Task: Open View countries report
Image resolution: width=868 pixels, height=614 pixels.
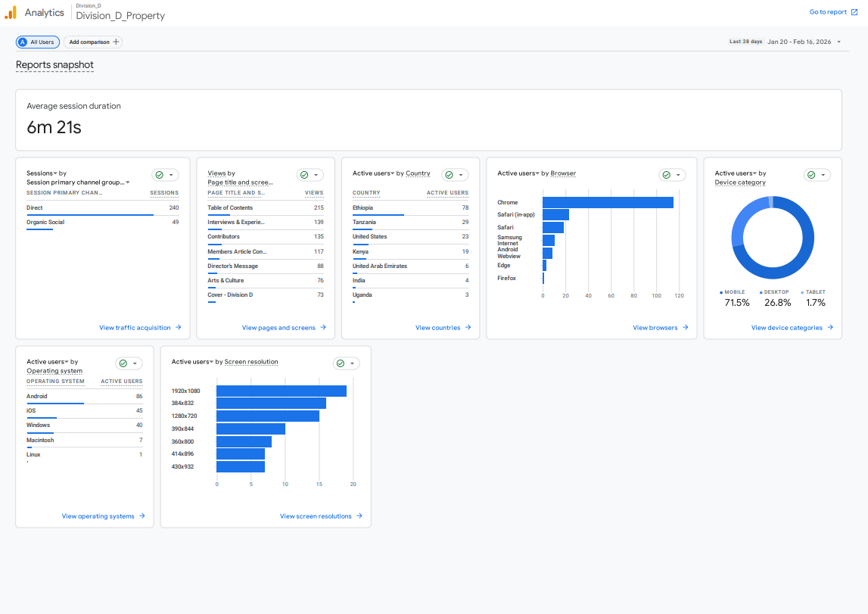Action: click(443, 327)
